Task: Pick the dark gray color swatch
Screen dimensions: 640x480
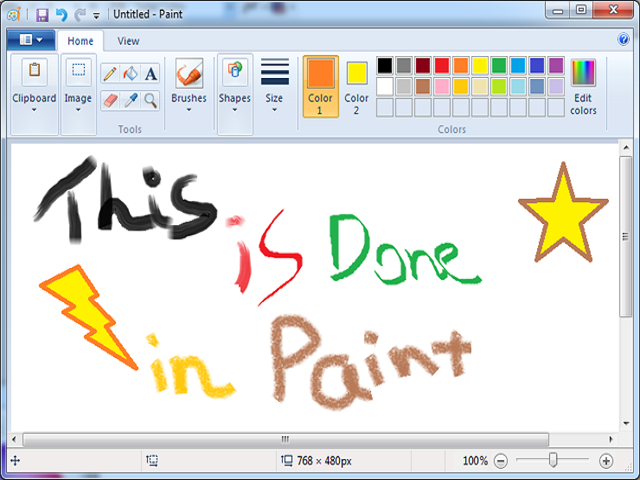Action: (404, 65)
